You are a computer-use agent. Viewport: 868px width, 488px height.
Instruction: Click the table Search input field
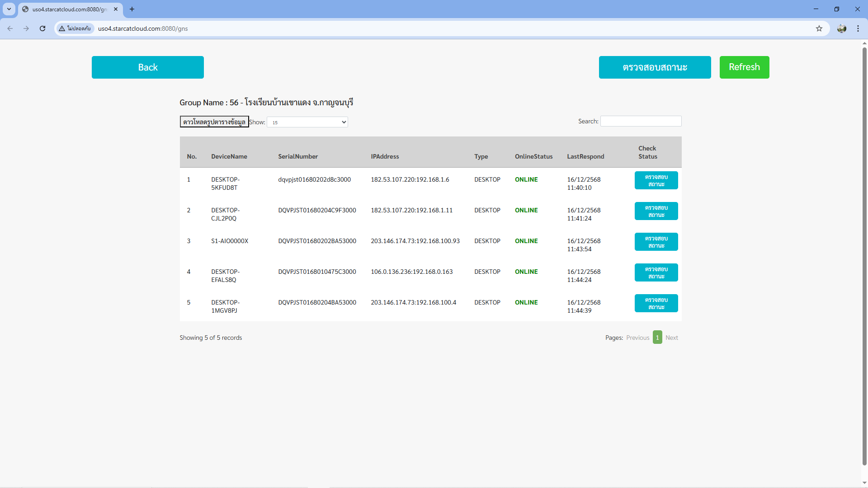(641, 121)
